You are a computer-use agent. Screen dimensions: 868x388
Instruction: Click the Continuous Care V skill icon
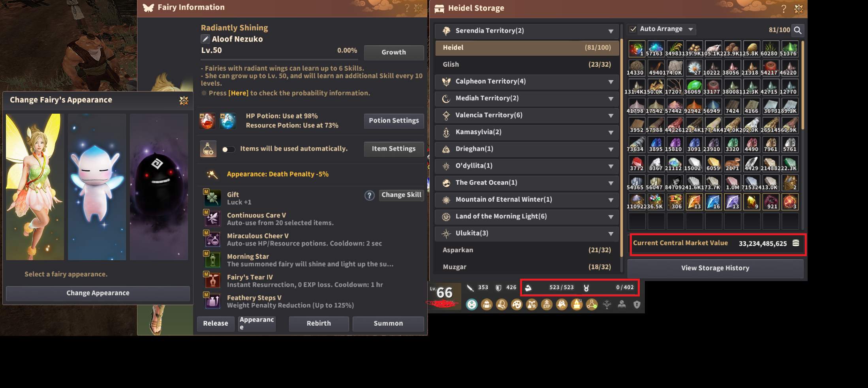pos(212,217)
